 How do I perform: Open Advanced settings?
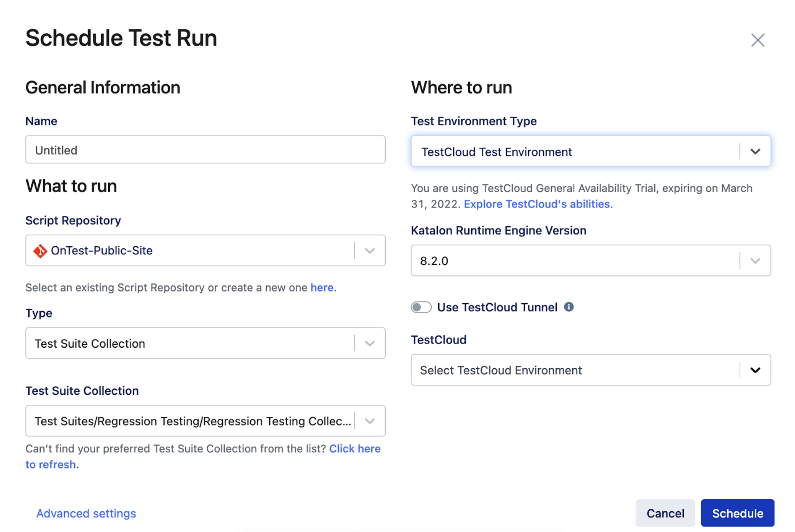pos(86,513)
